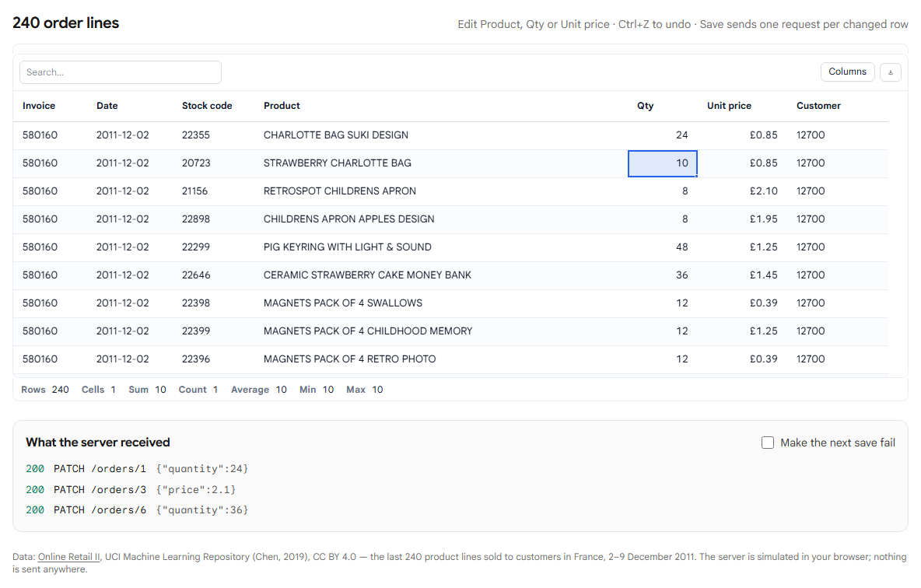Click the Average 10 status entry
The image size is (921, 588).
(259, 390)
